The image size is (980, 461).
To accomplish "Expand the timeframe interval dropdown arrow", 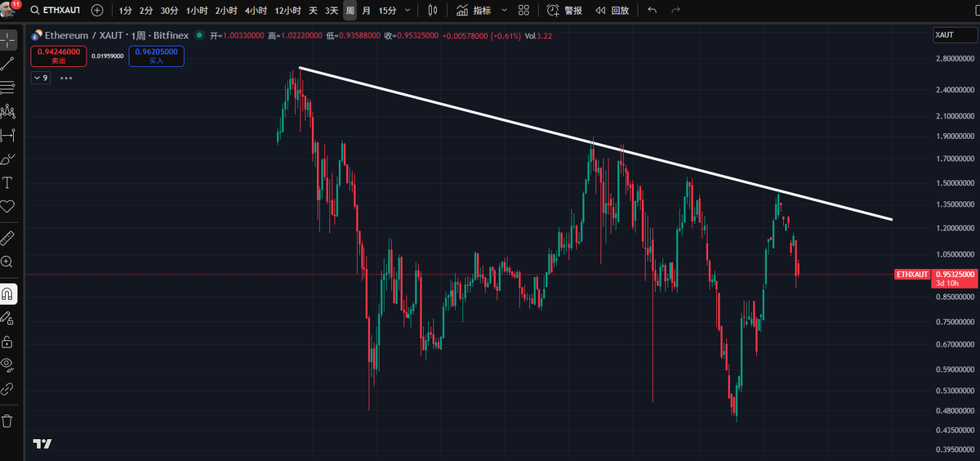I will 407,11.
